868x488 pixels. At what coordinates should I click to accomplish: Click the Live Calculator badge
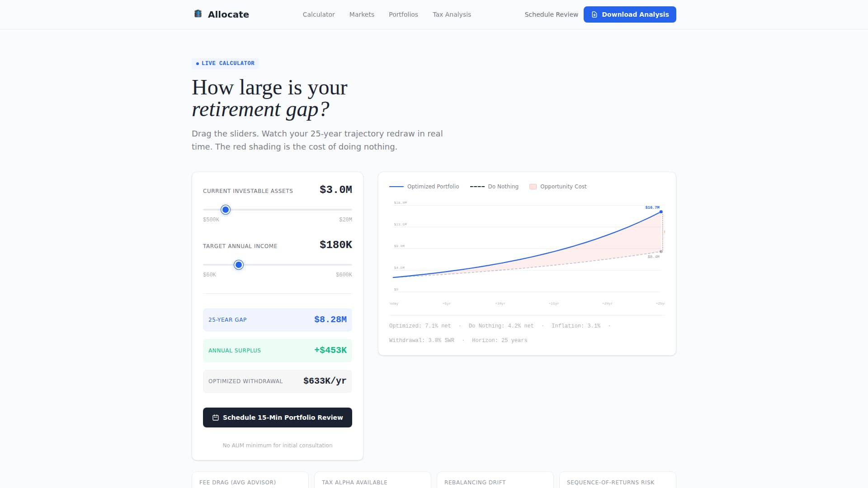click(225, 63)
